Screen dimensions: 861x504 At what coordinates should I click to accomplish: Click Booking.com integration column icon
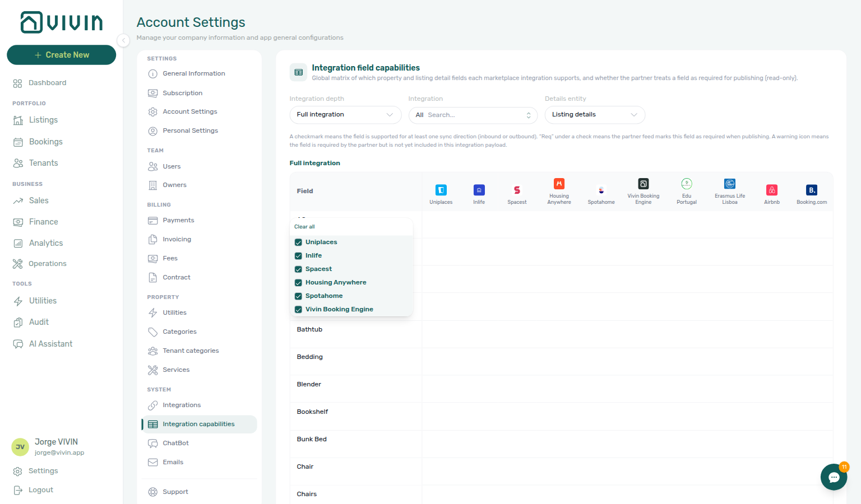812,190
